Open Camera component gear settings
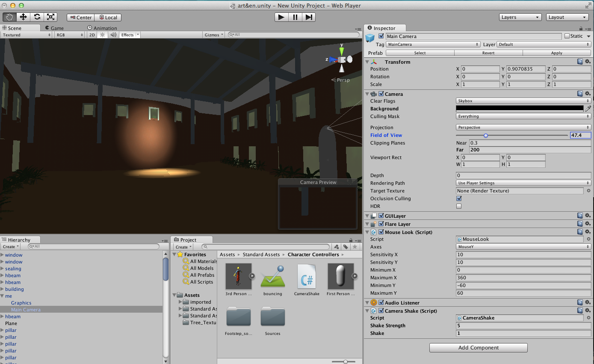Image resolution: width=594 pixels, height=364 pixels. pos(588,94)
